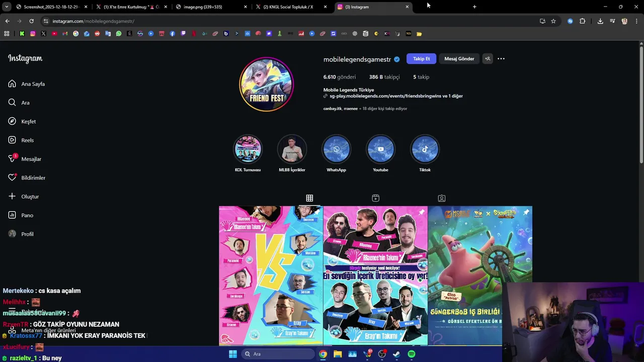Open the WhatsApp bookmark icon
The height and width of the screenshot is (362, 644).
(119, 34)
